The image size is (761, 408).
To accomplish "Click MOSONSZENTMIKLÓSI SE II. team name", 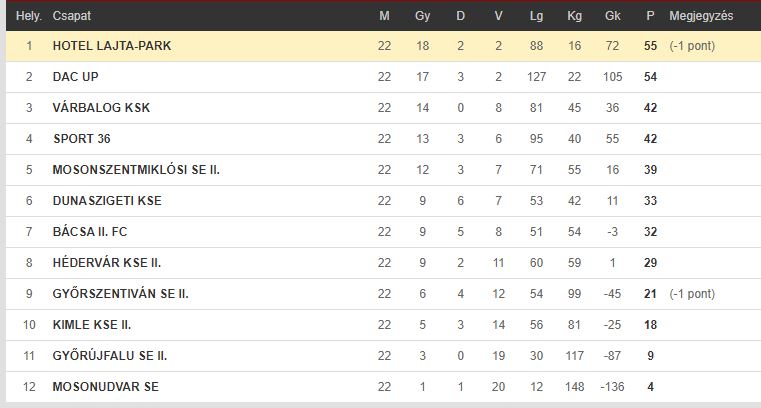I will click(136, 170).
